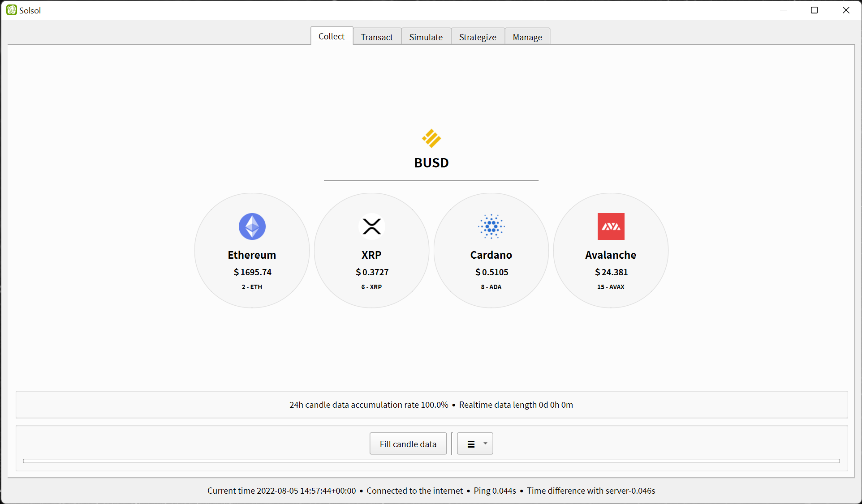Click the 15 - AVAX symbol label

click(x=611, y=287)
